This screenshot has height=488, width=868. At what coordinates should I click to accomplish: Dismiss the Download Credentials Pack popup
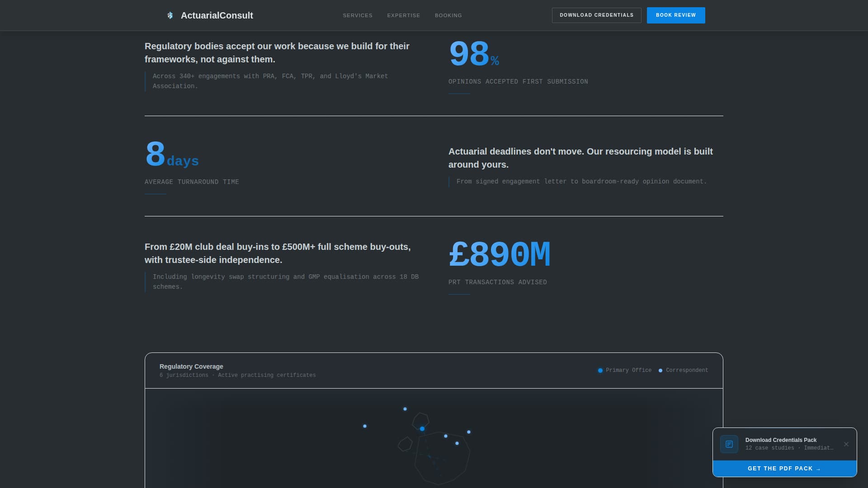pyautogui.click(x=846, y=444)
